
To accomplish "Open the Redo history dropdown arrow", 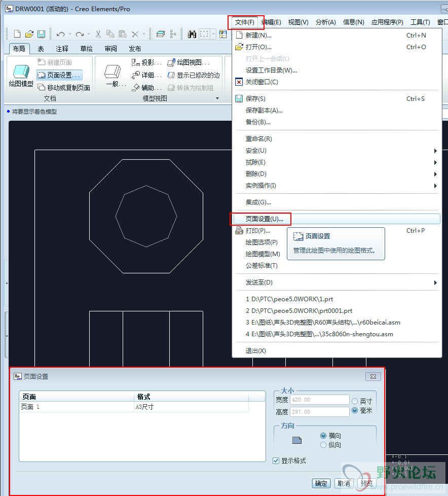I will [x=89, y=34].
